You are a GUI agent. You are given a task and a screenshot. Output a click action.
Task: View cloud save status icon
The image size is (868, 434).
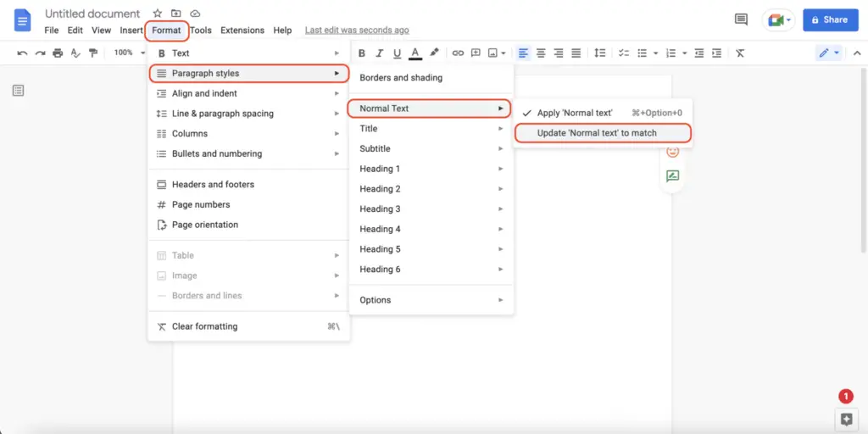[x=195, y=14]
